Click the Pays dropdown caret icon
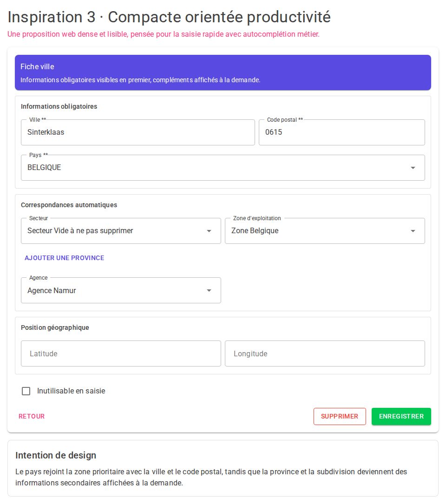 click(413, 168)
